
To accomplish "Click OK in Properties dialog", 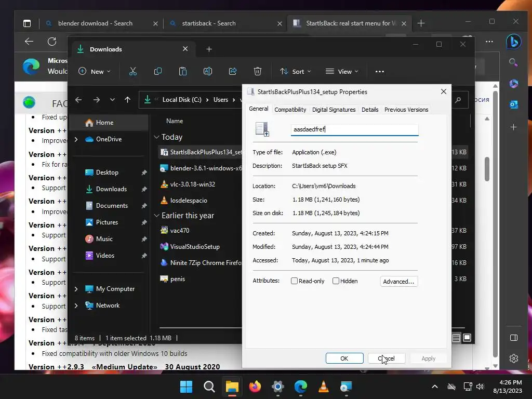I will (x=344, y=358).
